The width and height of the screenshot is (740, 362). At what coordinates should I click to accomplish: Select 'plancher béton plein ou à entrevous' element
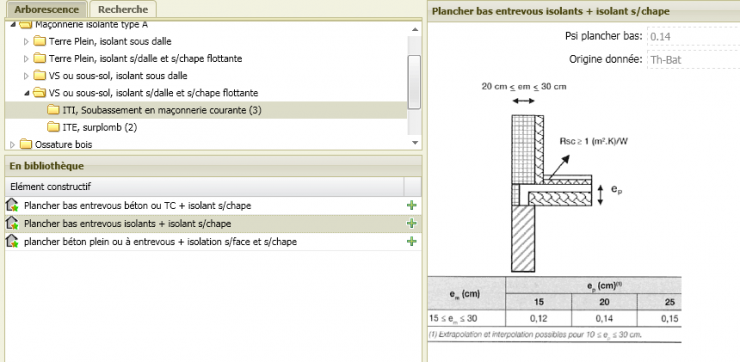pyautogui.click(x=160, y=242)
